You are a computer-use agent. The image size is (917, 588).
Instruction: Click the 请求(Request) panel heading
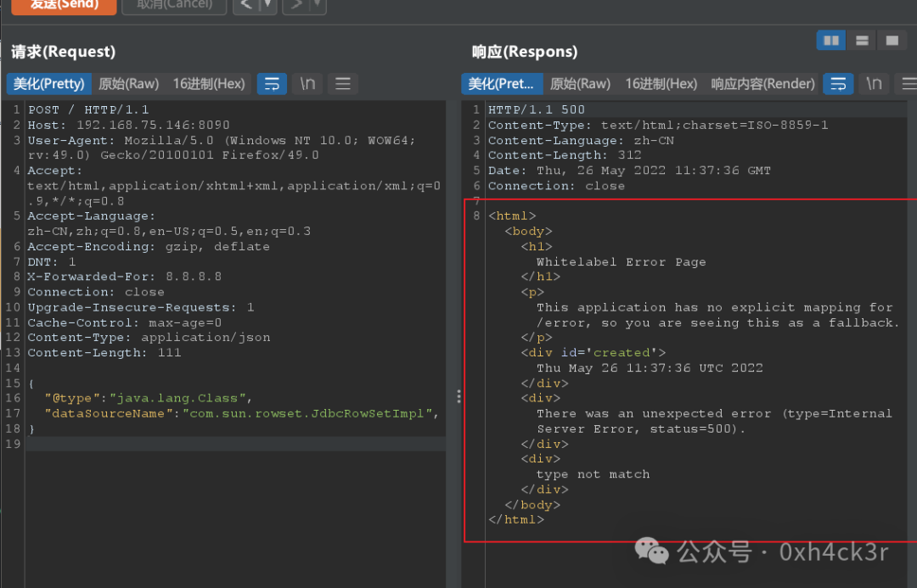tap(63, 52)
